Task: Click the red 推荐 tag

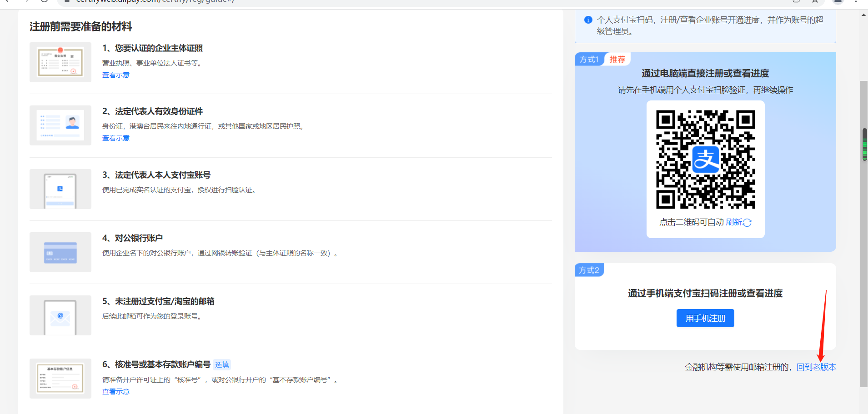Action: [617, 60]
